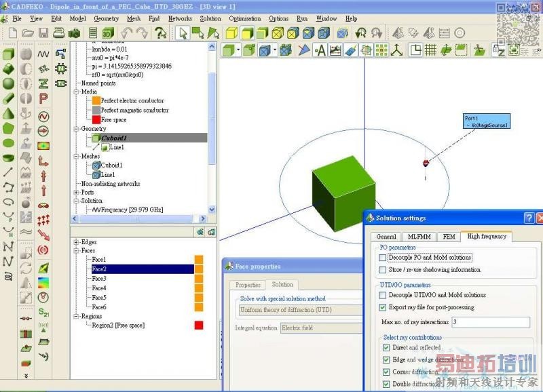The height and width of the screenshot is (392, 543).
Task: Expand the Edges node
Action: pyautogui.click(x=76, y=242)
